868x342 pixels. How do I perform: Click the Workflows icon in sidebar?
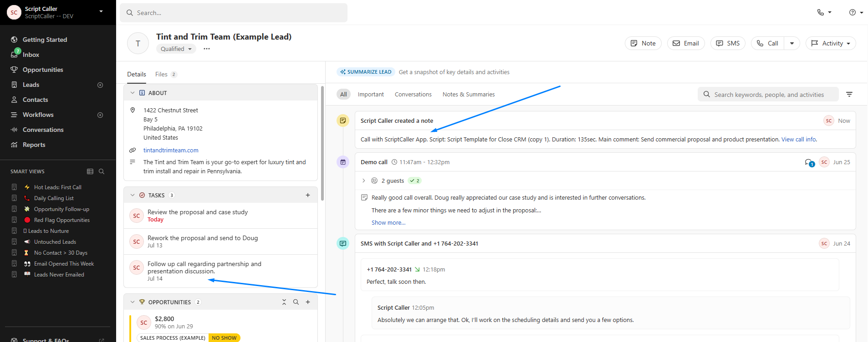pyautogui.click(x=14, y=115)
